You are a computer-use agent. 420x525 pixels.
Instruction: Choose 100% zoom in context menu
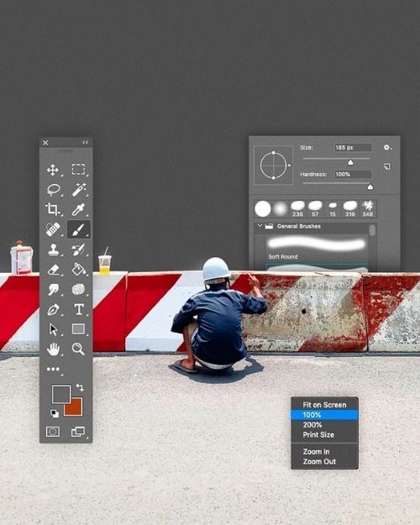[324, 415]
